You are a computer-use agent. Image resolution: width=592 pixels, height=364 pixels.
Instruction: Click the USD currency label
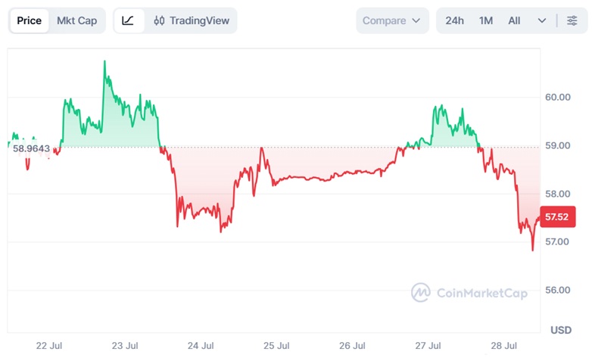click(x=561, y=330)
